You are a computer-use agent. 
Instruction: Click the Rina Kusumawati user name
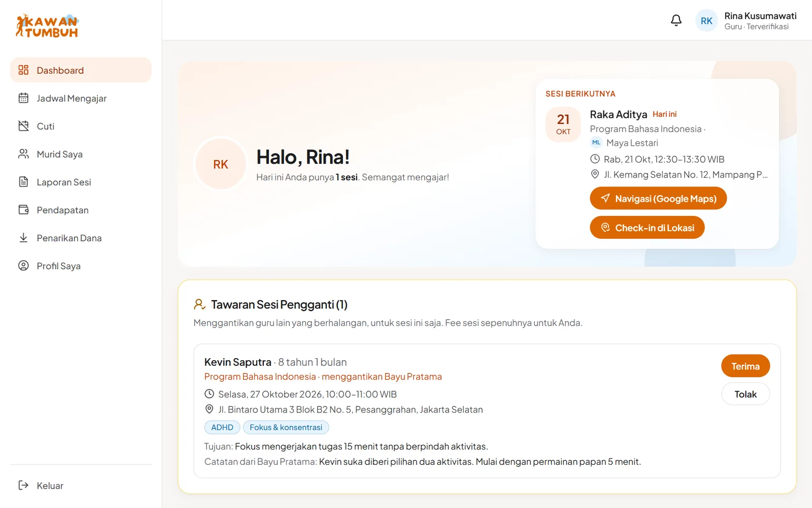760,16
